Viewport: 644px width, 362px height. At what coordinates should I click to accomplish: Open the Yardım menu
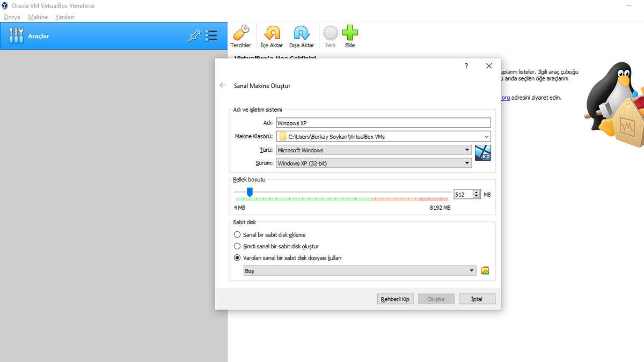tap(65, 17)
